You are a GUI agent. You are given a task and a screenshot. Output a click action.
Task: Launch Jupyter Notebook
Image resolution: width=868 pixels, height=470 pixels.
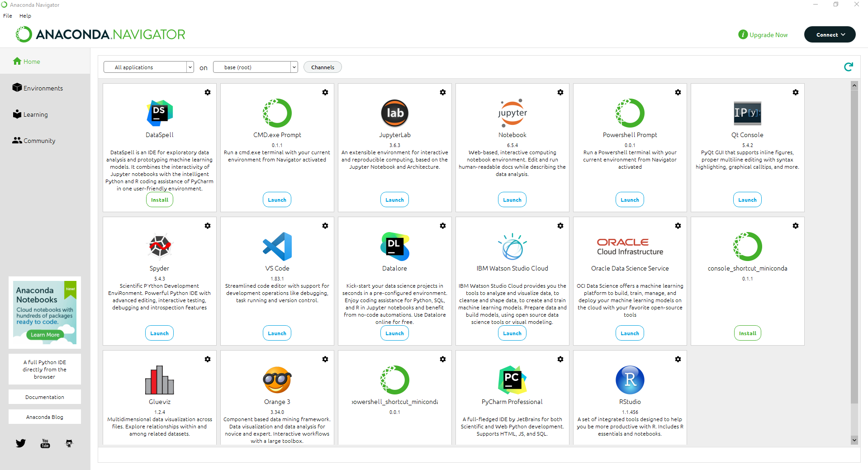[x=512, y=200]
